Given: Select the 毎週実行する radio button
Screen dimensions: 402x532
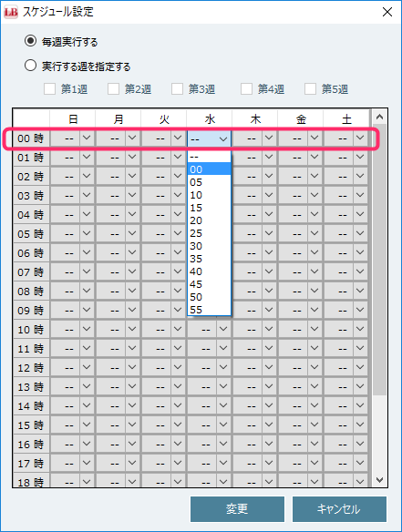Looking at the screenshot, I should [31, 41].
